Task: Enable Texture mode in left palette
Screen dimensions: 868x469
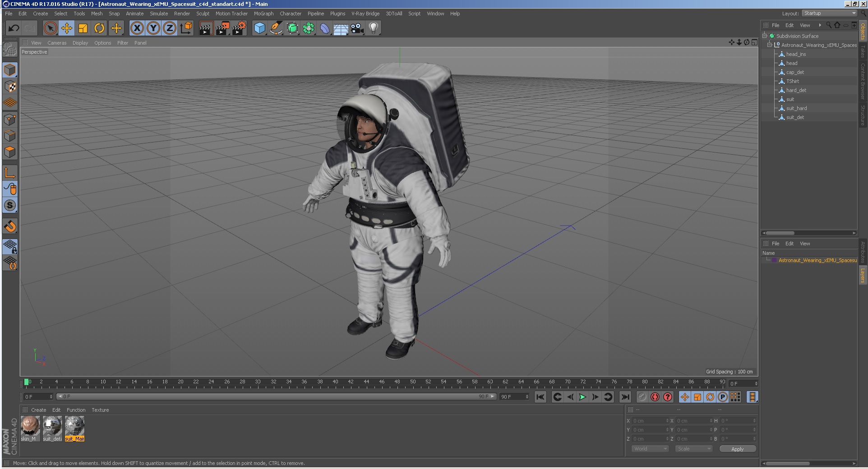Action: [x=10, y=86]
